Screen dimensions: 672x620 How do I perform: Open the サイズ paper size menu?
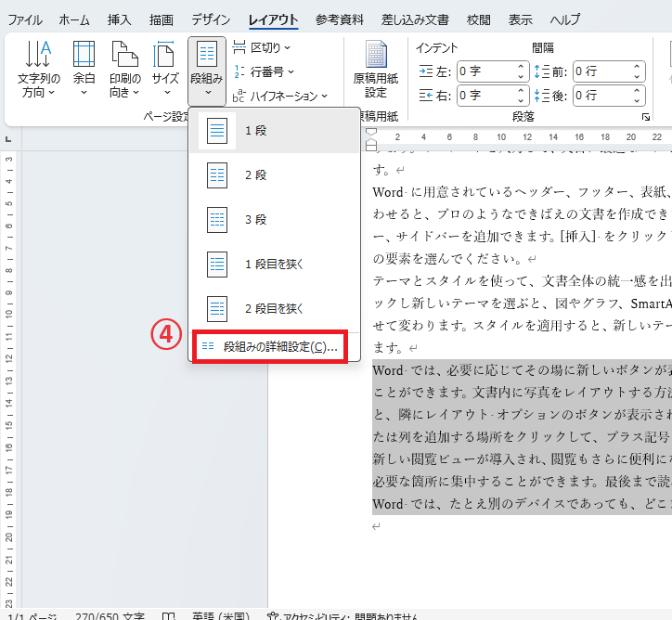tap(165, 70)
